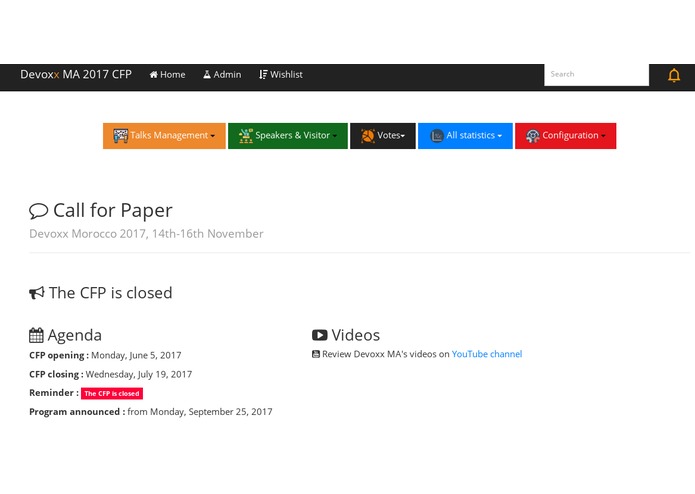Click the All statistics label
The image size is (695, 494).
pos(470,135)
